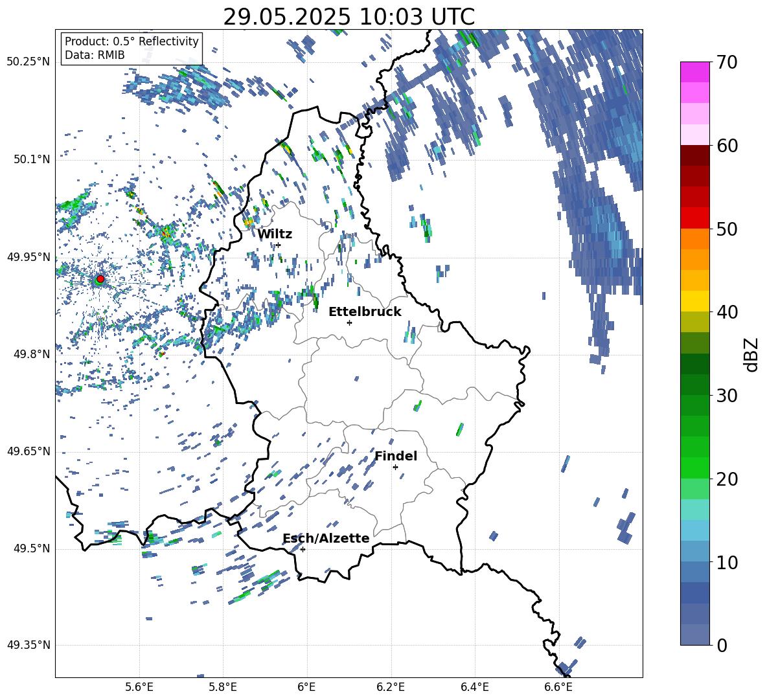Click the colorbar tick label 60

click(x=727, y=146)
